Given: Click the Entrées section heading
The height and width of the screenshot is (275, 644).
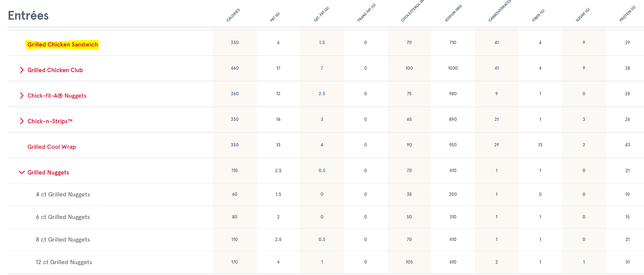Looking at the screenshot, I should pos(28,15).
